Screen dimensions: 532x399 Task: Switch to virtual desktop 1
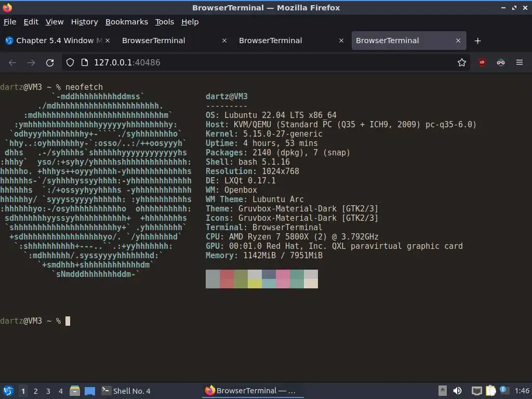coord(23,391)
